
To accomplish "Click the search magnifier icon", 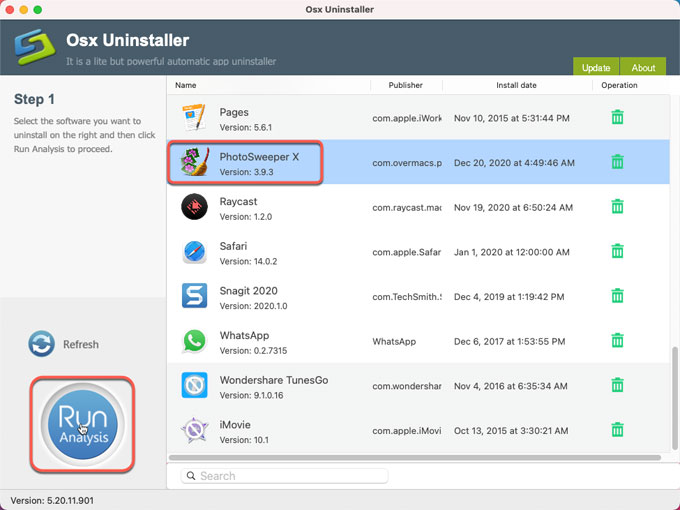I will click(190, 476).
